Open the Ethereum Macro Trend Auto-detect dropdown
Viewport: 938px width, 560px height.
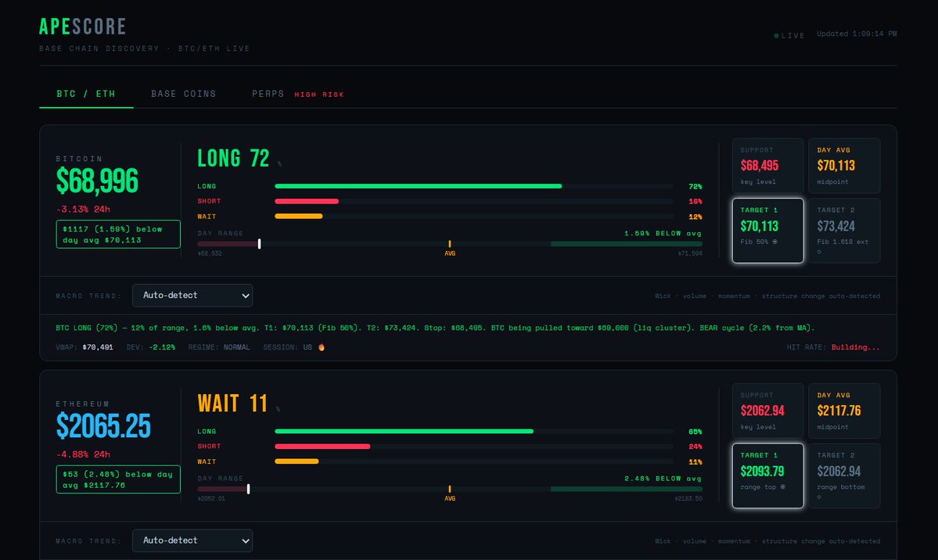192,541
